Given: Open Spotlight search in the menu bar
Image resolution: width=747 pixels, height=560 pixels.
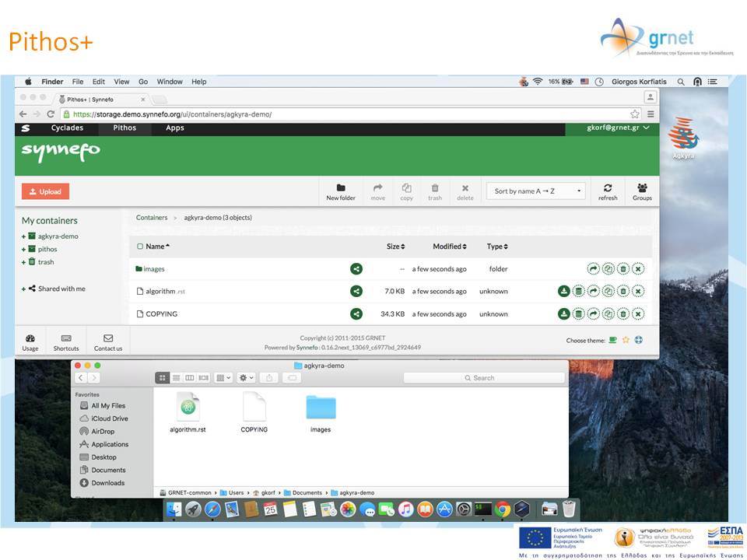Looking at the screenshot, I should tap(682, 82).
